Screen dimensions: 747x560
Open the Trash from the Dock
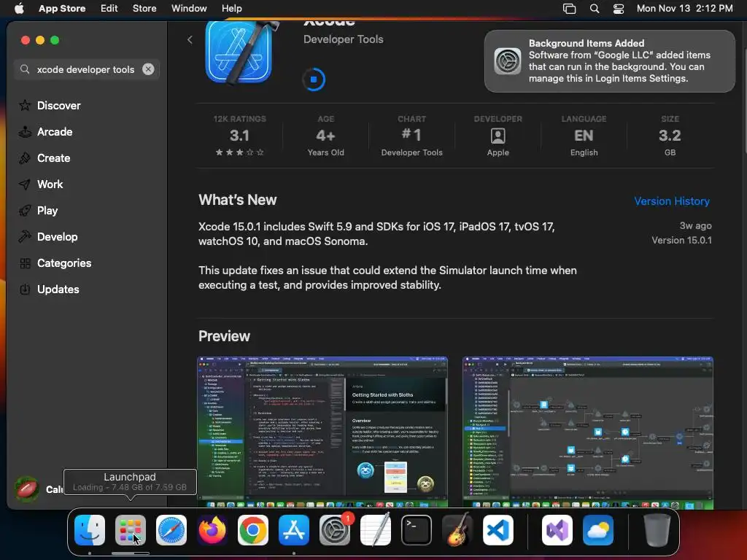tap(657, 530)
